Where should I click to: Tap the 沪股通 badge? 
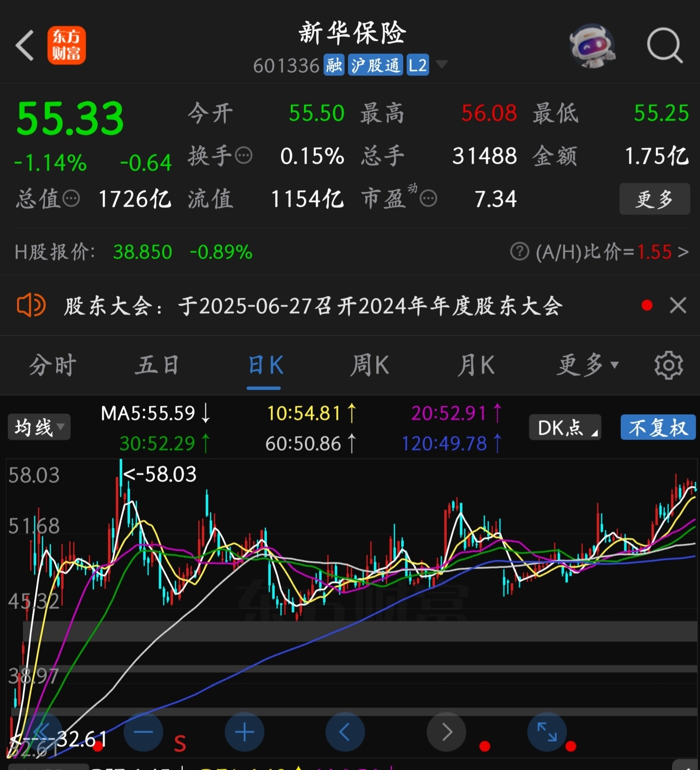(x=376, y=65)
